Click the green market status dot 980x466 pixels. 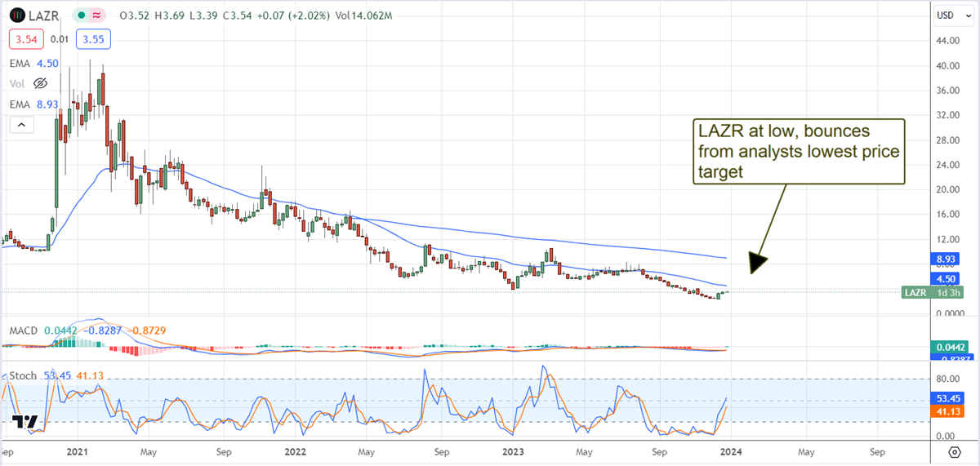[81, 16]
